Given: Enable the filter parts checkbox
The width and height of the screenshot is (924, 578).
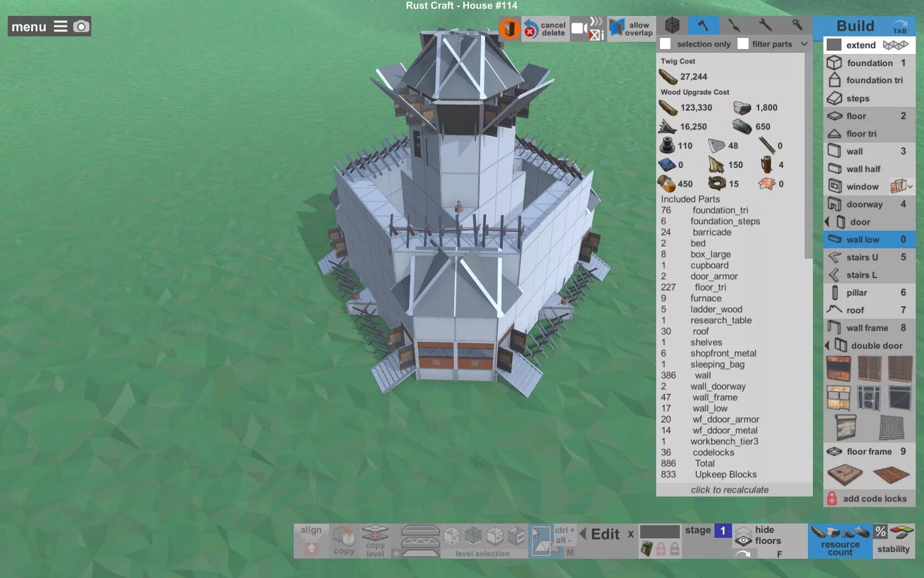Looking at the screenshot, I should 743,44.
